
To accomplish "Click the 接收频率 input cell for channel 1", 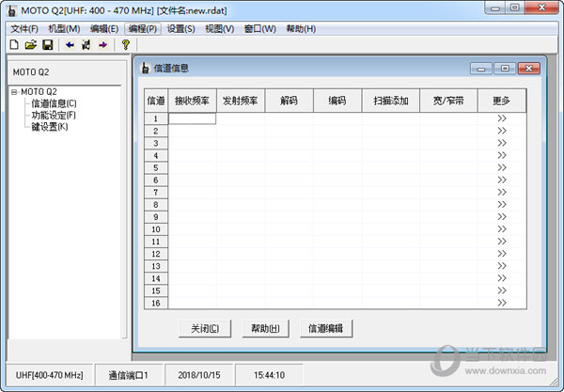I will 192,118.
